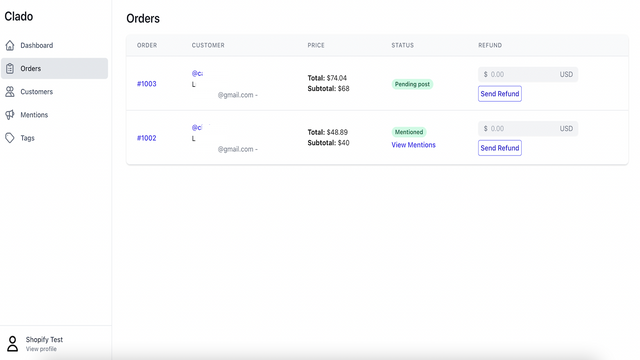Image resolution: width=640 pixels, height=360 pixels.
Task: Open order #1002
Action: click(x=147, y=138)
